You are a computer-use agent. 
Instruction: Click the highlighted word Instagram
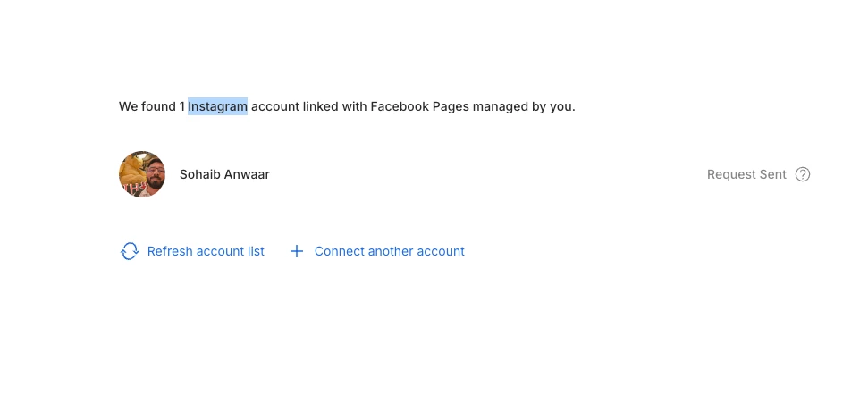[x=217, y=106]
